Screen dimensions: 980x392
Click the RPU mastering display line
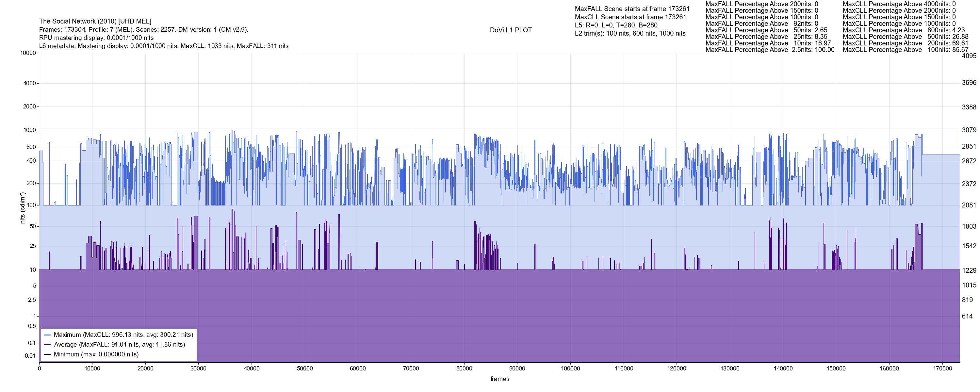pos(96,38)
